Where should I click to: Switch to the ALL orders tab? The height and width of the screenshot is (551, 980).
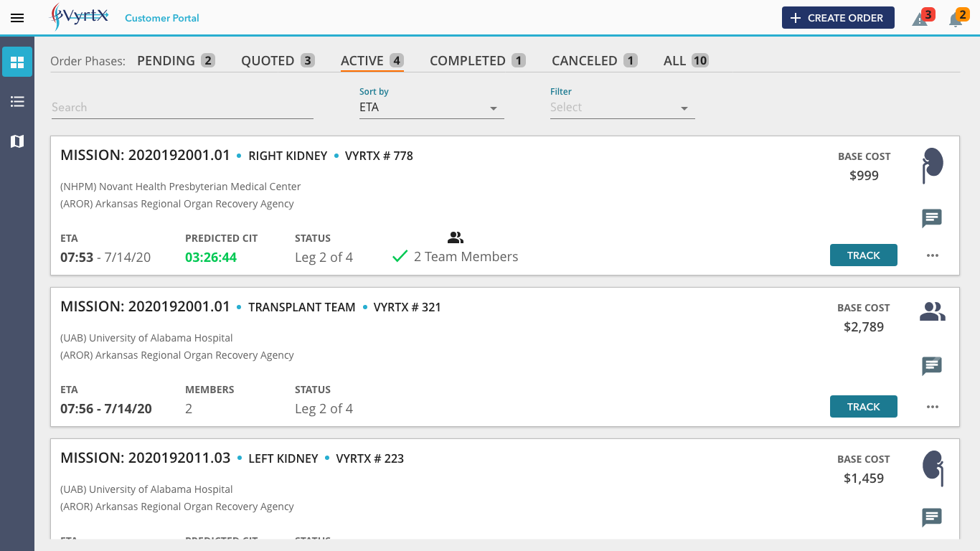[687, 61]
